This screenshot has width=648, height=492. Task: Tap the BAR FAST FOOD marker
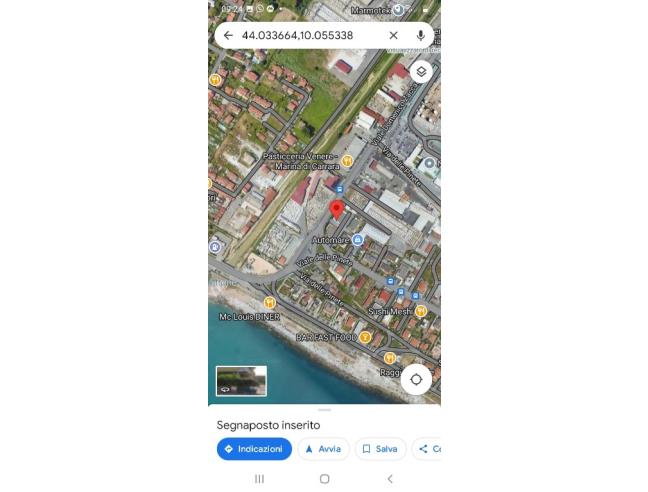tap(365, 338)
